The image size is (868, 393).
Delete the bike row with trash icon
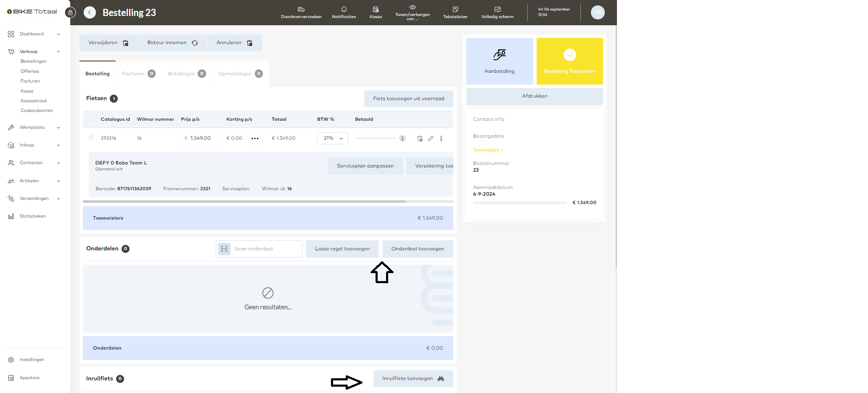(x=419, y=138)
